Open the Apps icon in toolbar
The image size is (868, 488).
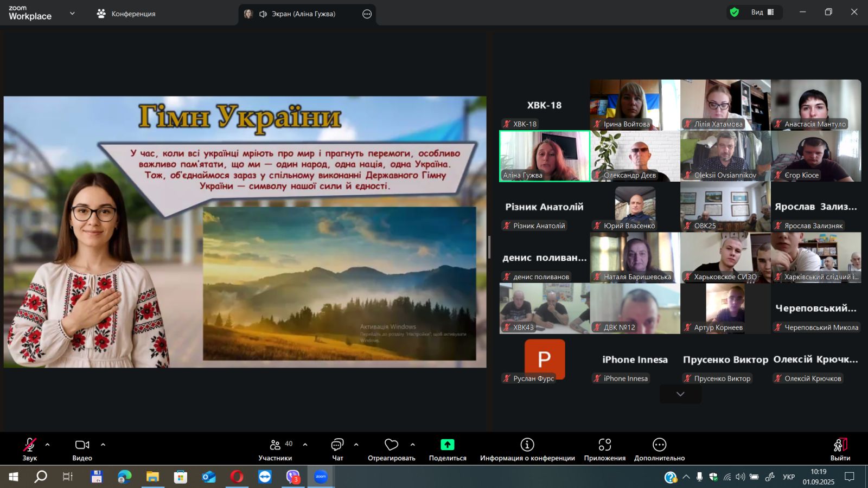click(x=604, y=445)
